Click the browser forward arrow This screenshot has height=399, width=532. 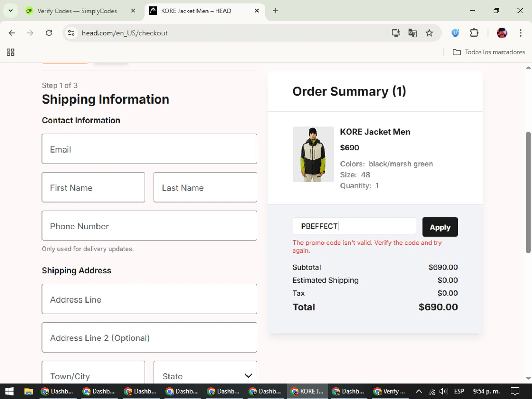tap(30, 33)
